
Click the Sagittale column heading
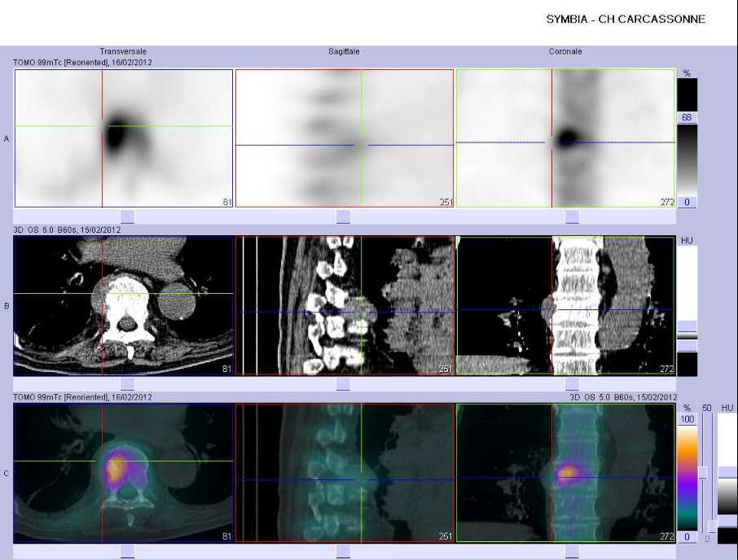pyautogui.click(x=344, y=52)
